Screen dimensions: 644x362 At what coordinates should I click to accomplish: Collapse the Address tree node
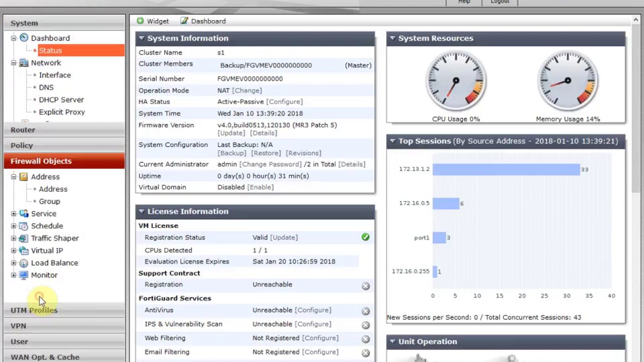pyautogui.click(x=14, y=176)
